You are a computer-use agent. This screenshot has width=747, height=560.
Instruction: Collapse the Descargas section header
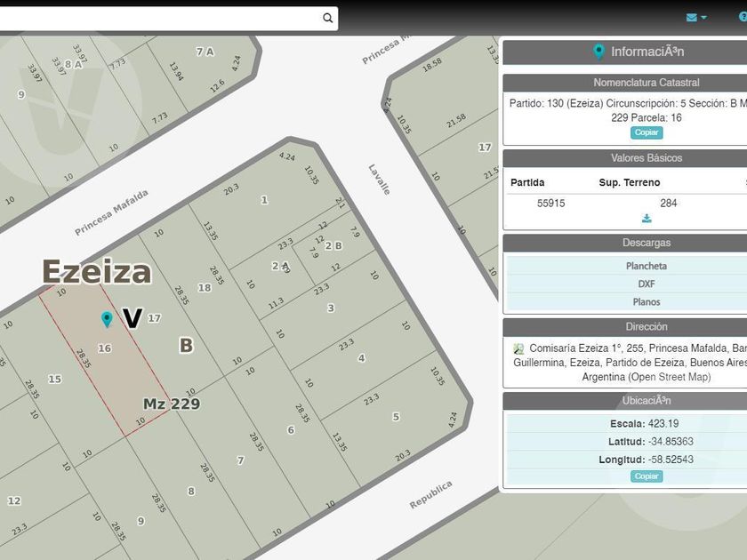tap(647, 243)
